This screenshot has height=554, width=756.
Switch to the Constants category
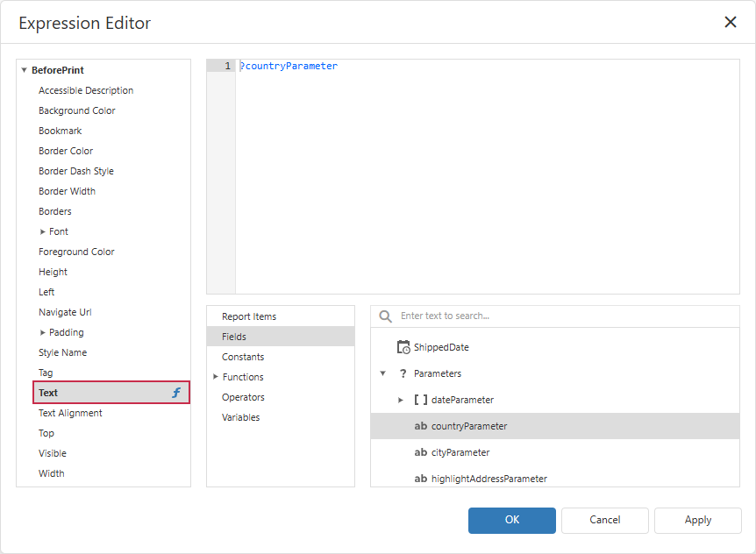tap(281, 357)
